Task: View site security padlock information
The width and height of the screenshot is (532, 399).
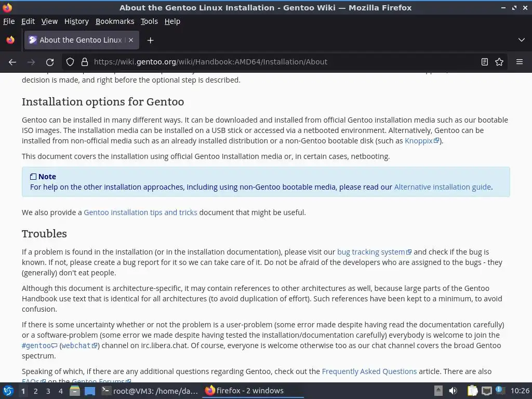Action: [85, 62]
